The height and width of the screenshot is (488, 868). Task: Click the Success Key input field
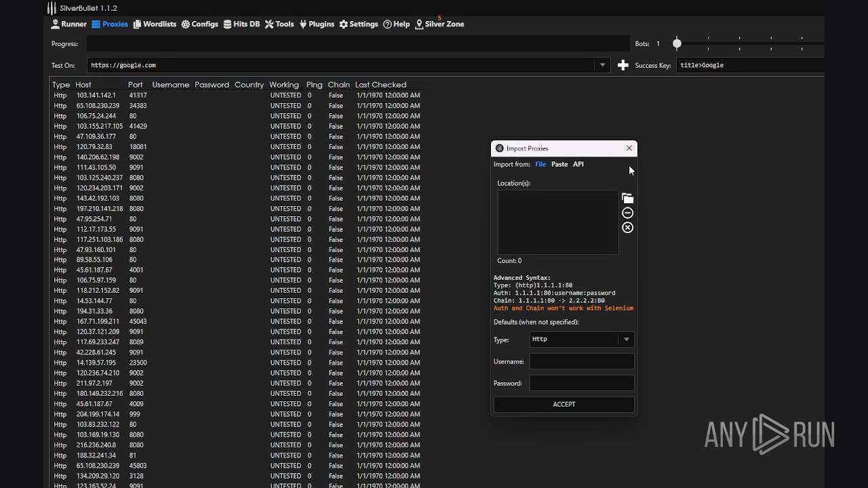tap(751, 65)
